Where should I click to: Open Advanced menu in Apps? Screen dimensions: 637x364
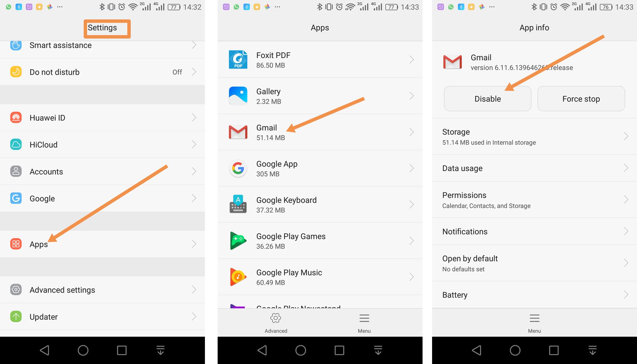pyautogui.click(x=276, y=322)
